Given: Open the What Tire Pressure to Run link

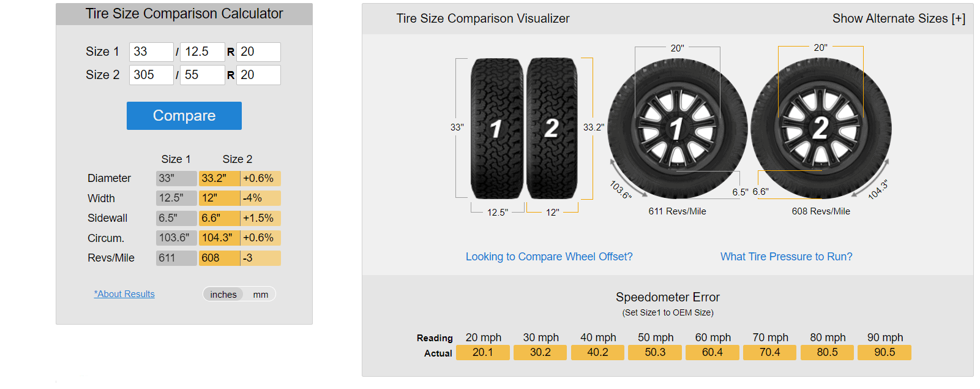Looking at the screenshot, I should (786, 257).
